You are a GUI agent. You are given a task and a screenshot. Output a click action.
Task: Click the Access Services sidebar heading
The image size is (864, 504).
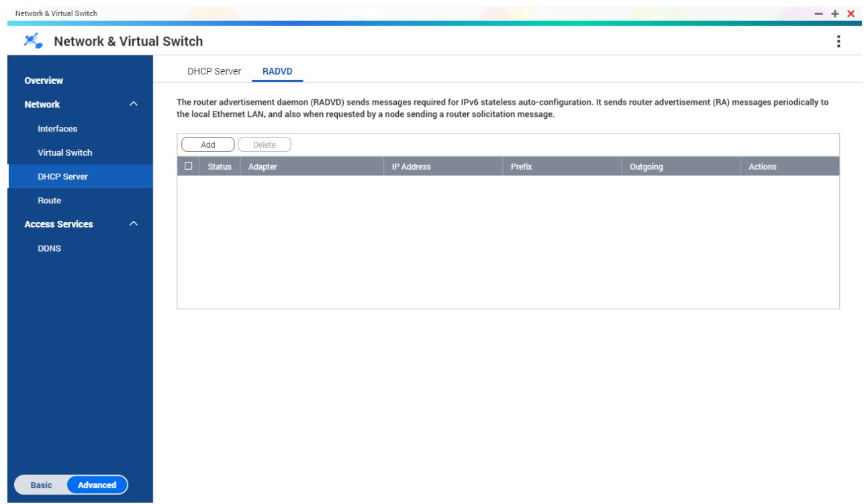(59, 223)
